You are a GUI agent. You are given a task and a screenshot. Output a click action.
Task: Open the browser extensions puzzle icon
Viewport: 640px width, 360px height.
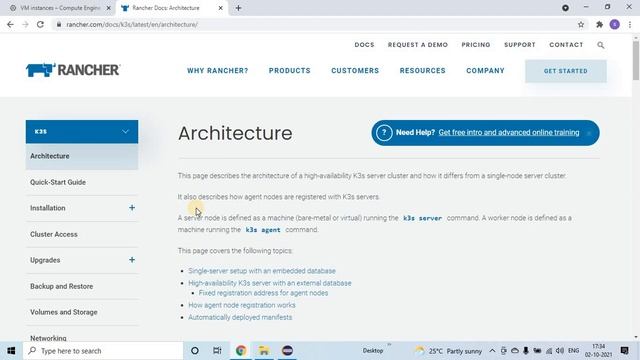click(599, 24)
